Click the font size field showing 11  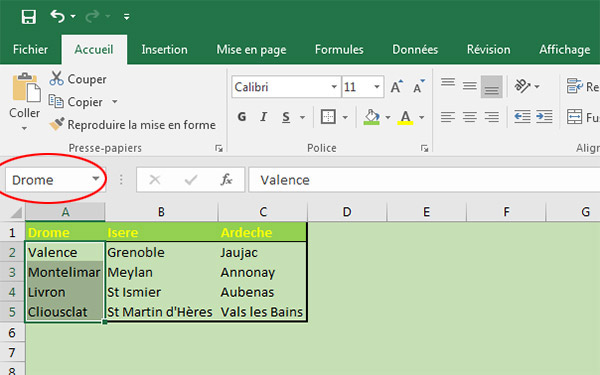[356, 87]
